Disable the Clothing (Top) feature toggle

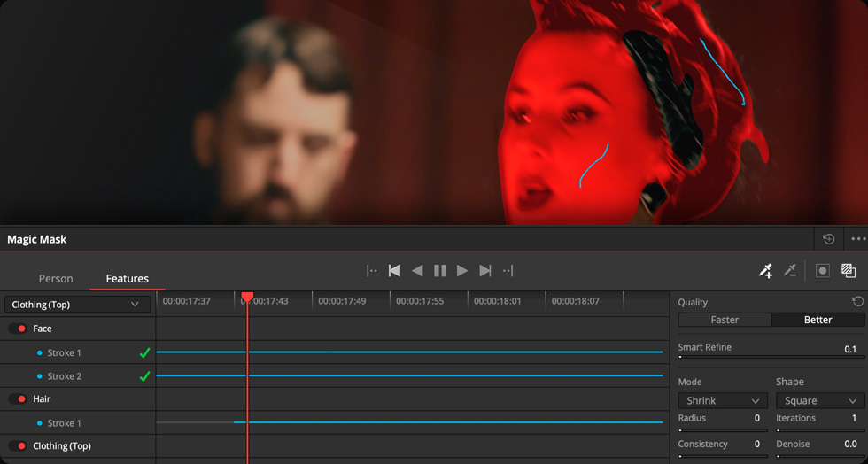pyautogui.click(x=18, y=446)
